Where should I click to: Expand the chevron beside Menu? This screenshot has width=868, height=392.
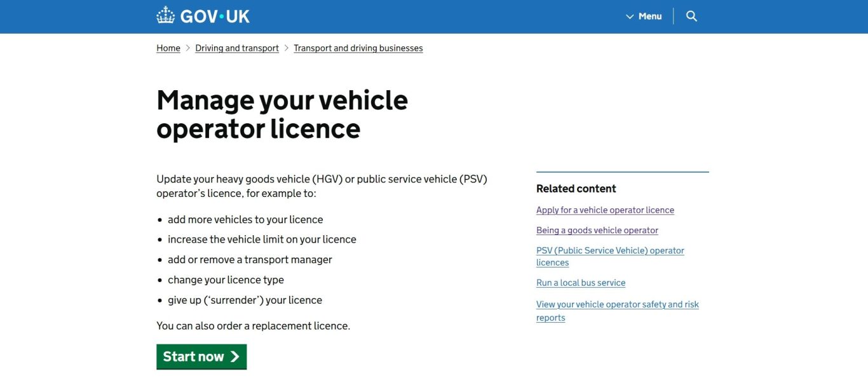[630, 17]
